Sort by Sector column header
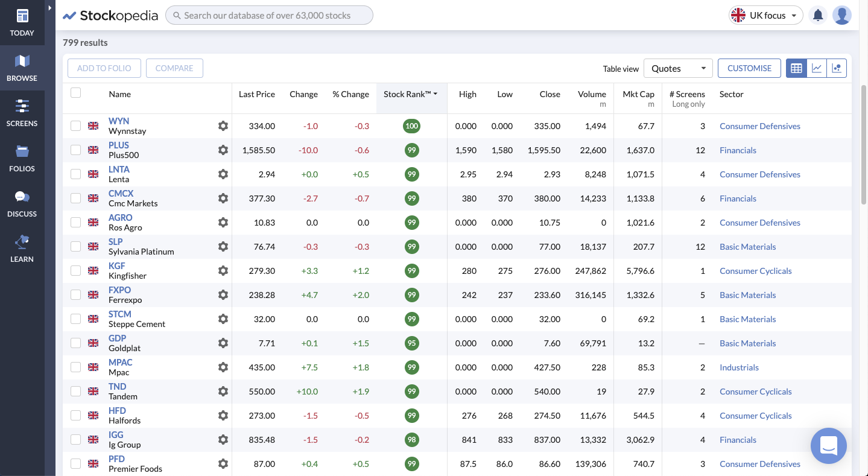 (731, 94)
